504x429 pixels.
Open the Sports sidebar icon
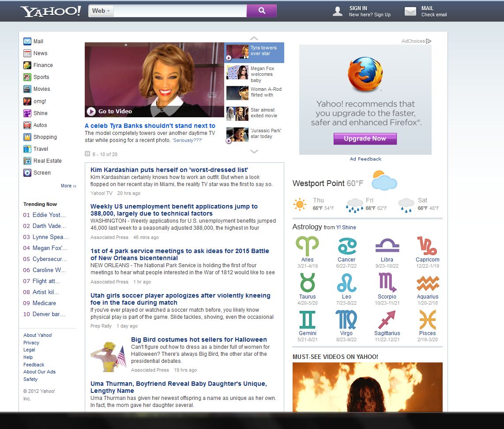click(27, 77)
